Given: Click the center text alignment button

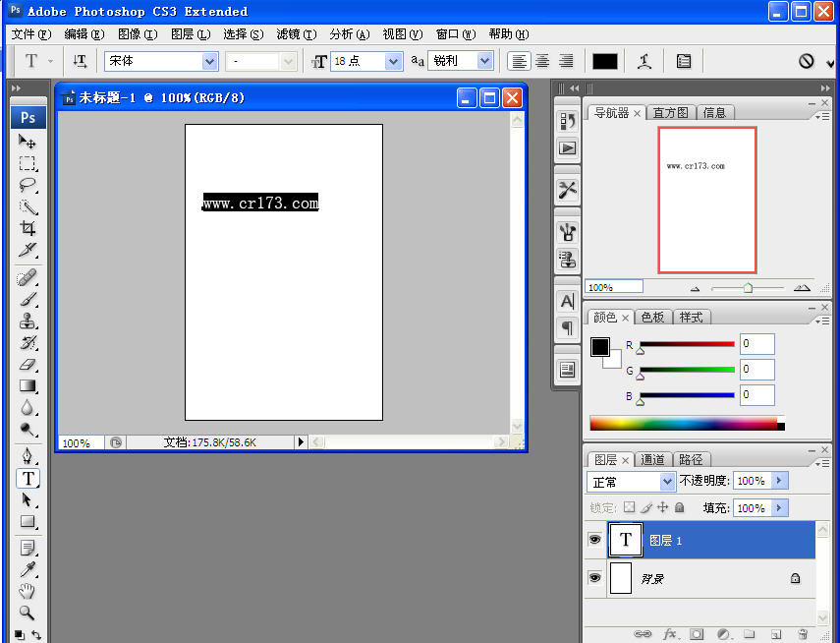Looking at the screenshot, I should tap(542, 61).
